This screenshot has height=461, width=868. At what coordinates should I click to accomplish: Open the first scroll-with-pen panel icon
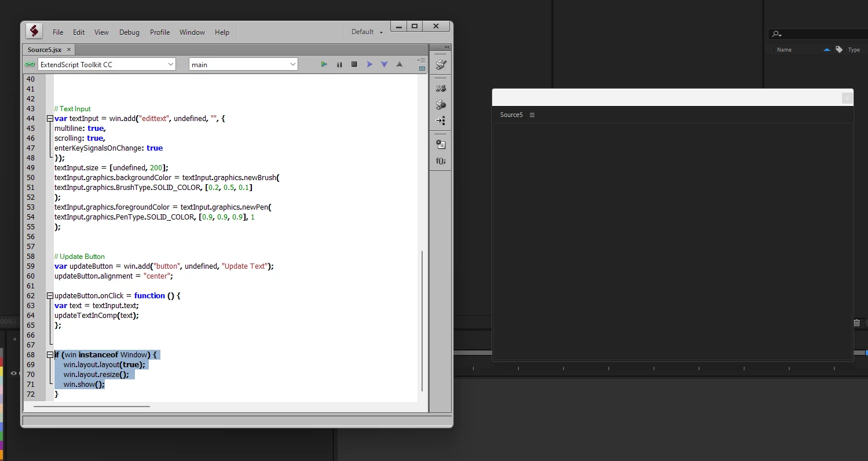click(x=441, y=65)
